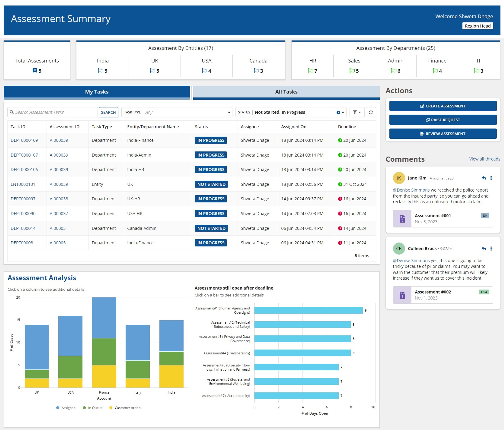The image size is (504, 430).
Task: Click the red overdue icon in DEPT00008 row
Action: [340, 243]
